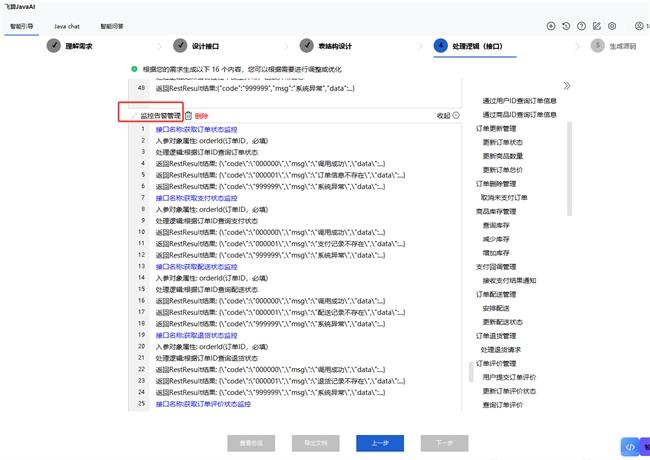The width and height of the screenshot is (650, 460).
Task: Select 取消未支付订单 in outline
Action: pos(504,198)
